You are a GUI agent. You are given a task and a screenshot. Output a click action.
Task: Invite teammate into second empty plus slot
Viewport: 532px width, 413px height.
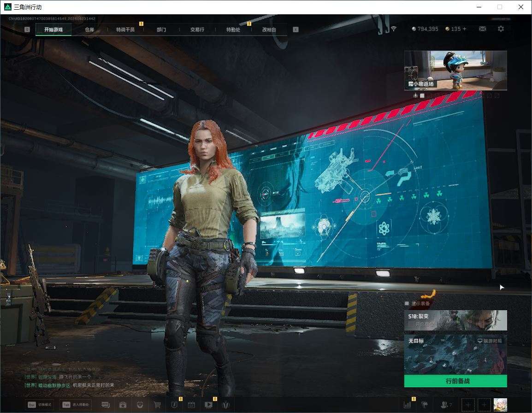click(x=484, y=405)
